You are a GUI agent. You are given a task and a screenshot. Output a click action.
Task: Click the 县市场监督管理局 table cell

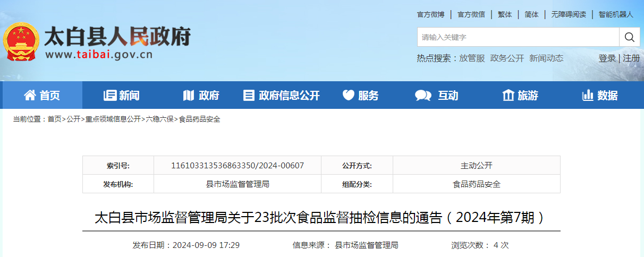tap(238, 184)
